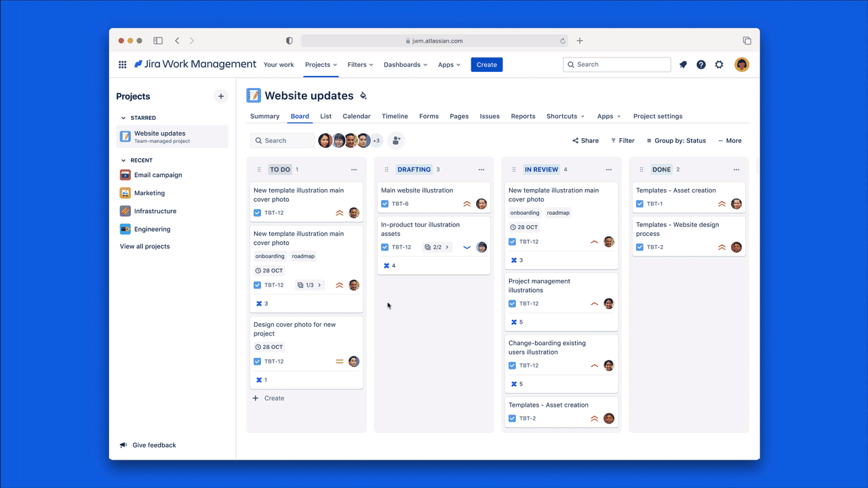Reload the page in the address bar
Image resolution: width=868 pixels, height=488 pixels.
(563, 41)
